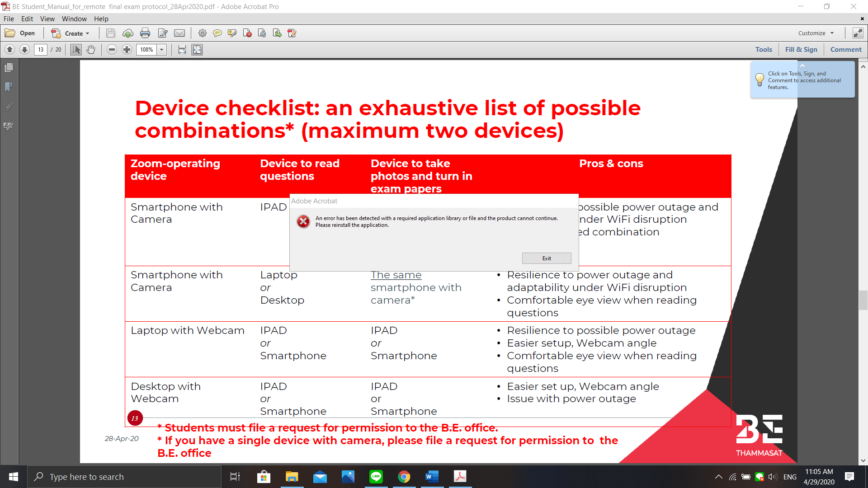Open the Edit menu

pyautogui.click(x=27, y=19)
